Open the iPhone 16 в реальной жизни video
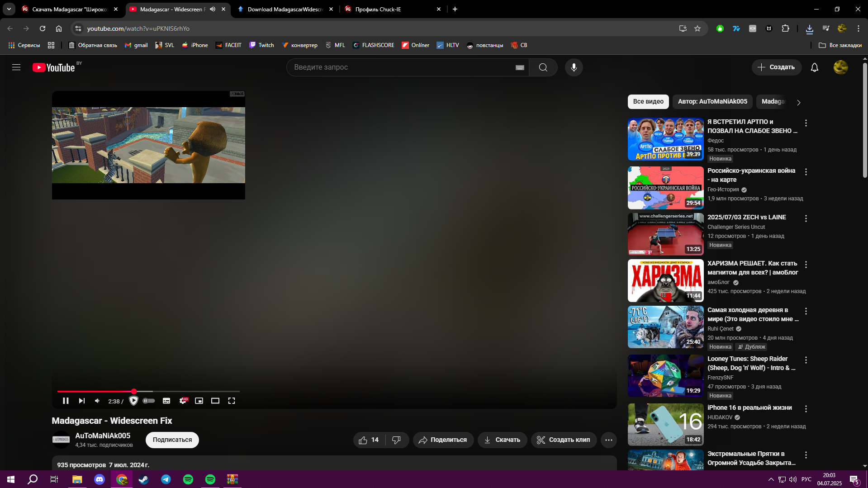Viewport: 868px width, 488px height. coord(749,407)
